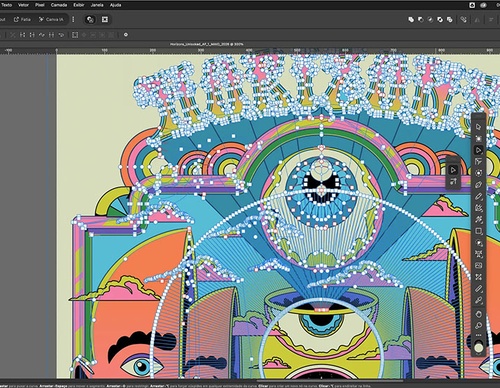Apply the Xor boolean operation

440,20
